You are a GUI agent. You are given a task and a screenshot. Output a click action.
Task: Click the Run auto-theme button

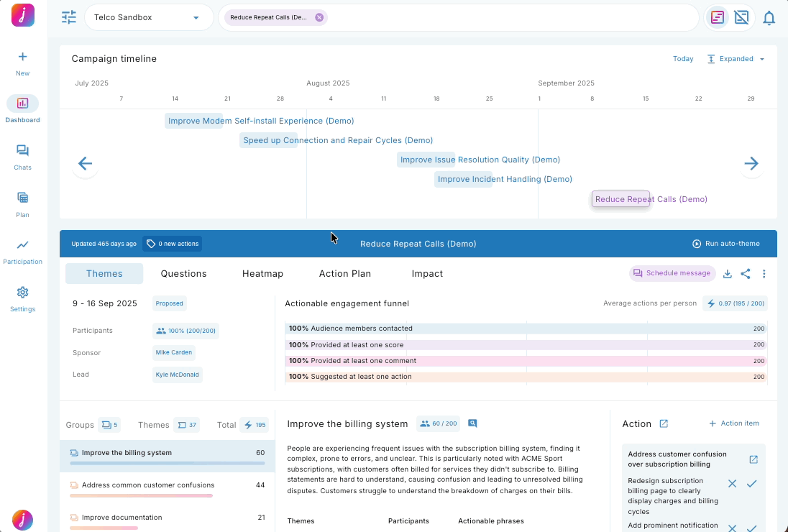click(x=725, y=244)
